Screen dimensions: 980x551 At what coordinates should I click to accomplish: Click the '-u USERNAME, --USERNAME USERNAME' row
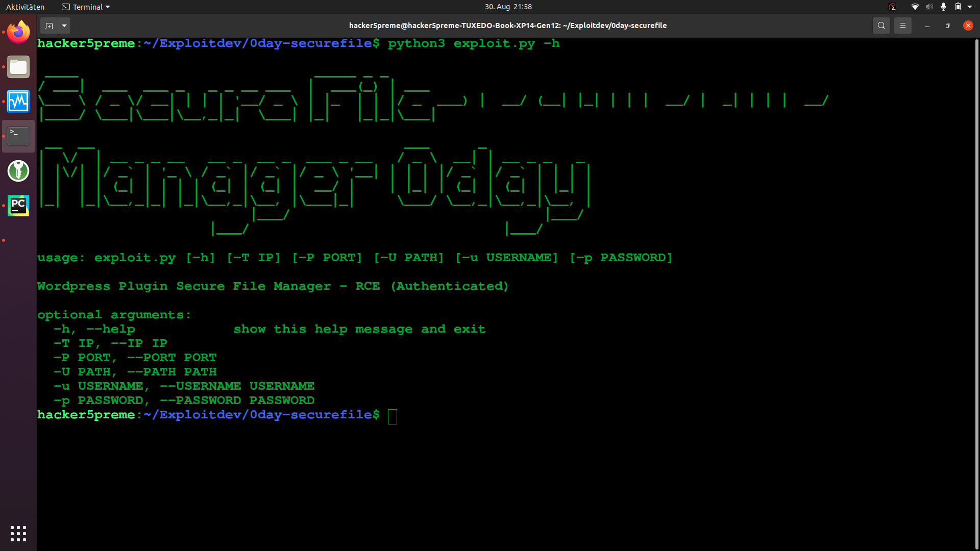pos(184,386)
